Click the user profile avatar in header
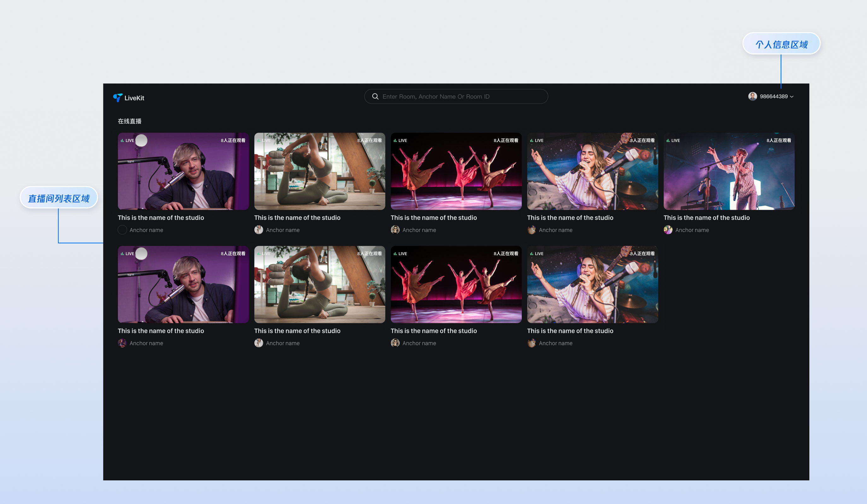867x504 pixels. point(752,96)
